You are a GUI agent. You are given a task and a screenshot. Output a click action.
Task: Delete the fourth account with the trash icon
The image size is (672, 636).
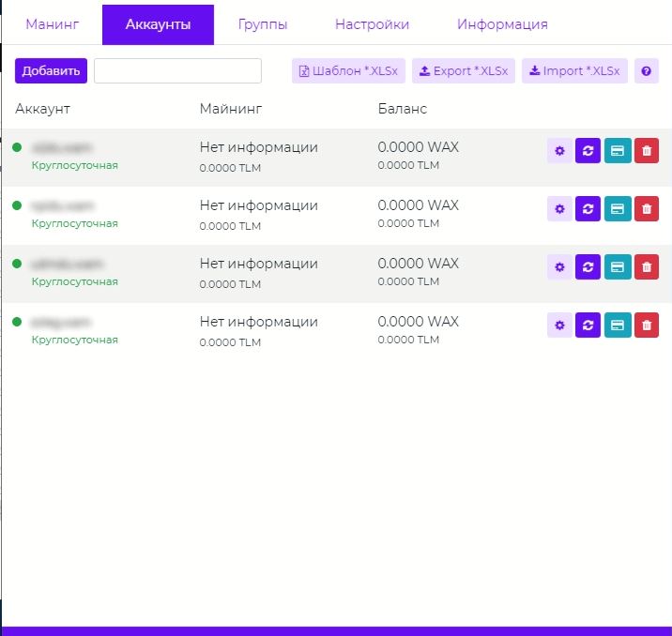[647, 326]
